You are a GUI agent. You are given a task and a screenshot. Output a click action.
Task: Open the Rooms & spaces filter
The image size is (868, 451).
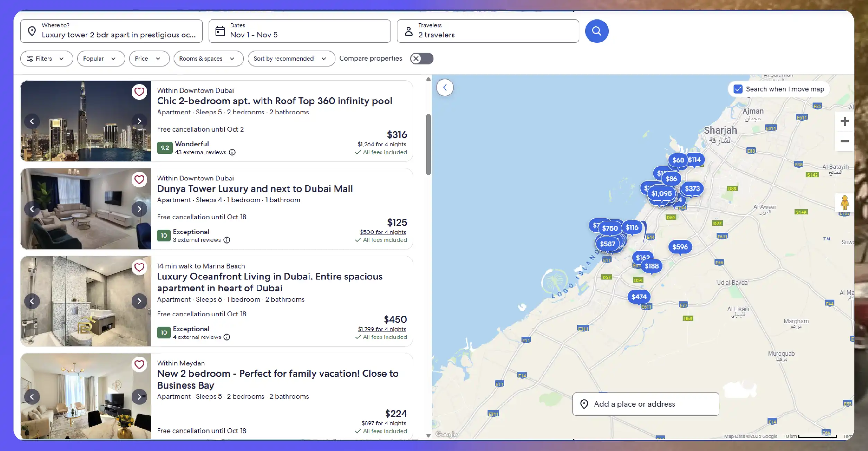(208, 59)
